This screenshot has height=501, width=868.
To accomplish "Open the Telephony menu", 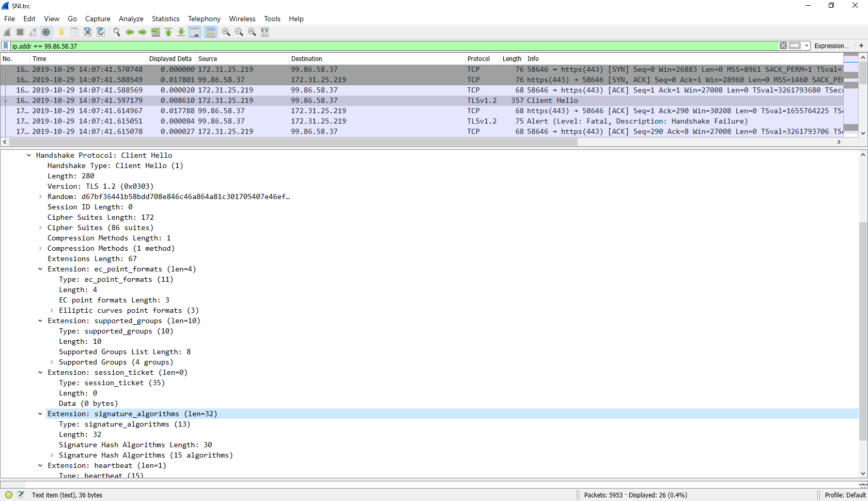I will [204, 19].
